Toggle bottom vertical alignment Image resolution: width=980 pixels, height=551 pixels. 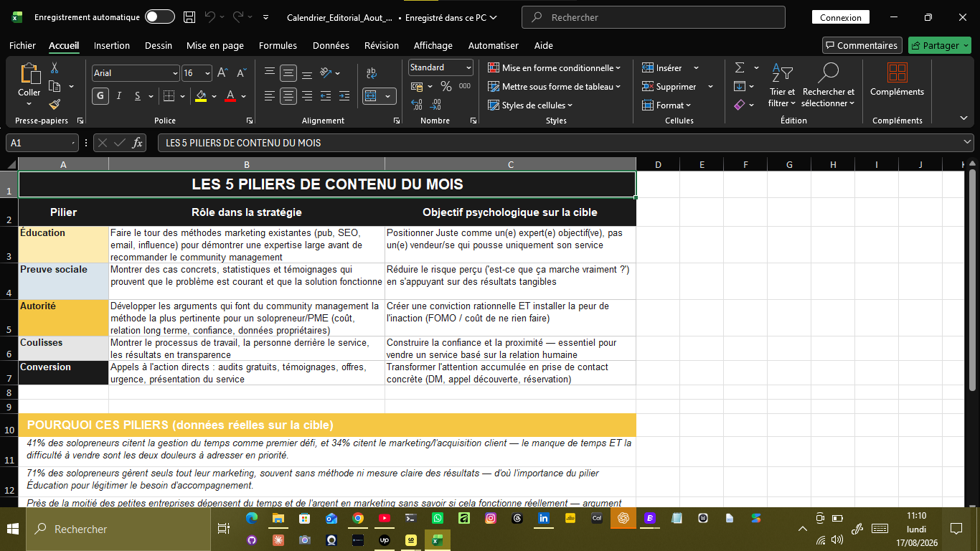pos(307,72)
